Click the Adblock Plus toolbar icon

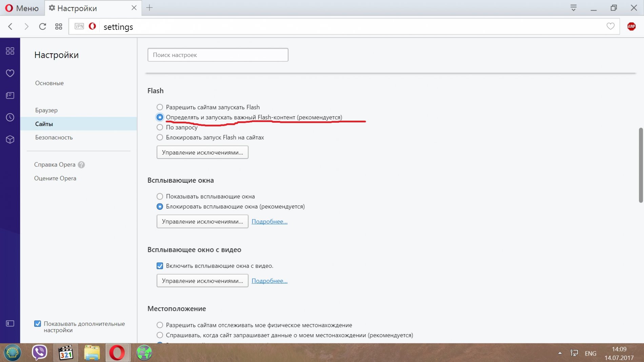point(631,26)
